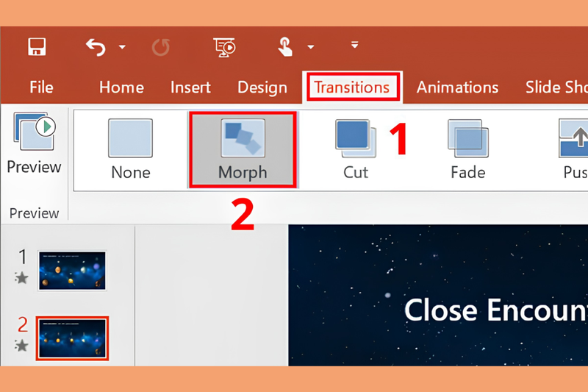Open the Undo history dropdown arrow
This screenshot has width=588, height=392.
point(122,47)
